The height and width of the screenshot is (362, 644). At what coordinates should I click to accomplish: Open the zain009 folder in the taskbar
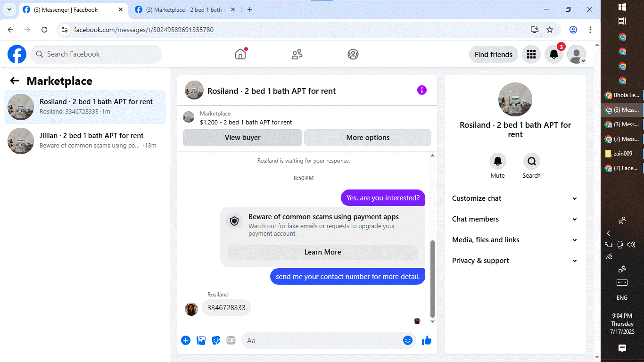coord(622,154)
